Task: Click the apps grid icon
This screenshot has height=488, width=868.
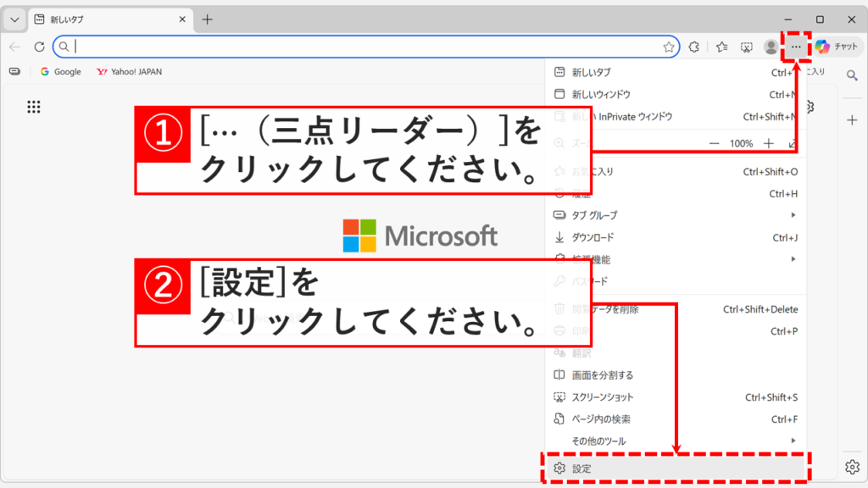Action: 33,108
